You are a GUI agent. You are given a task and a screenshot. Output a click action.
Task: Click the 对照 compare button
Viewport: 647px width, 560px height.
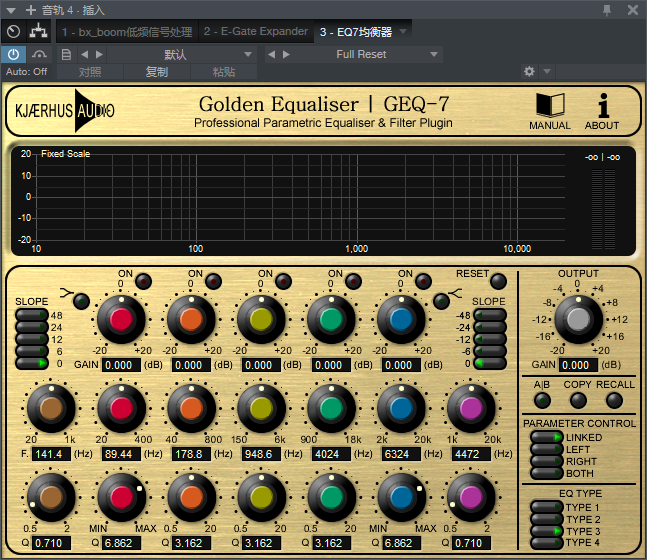pyautogui.click(x=90, y=72)
